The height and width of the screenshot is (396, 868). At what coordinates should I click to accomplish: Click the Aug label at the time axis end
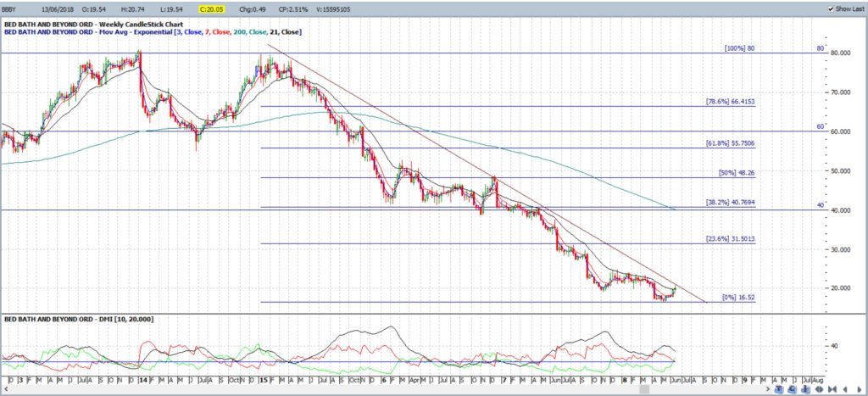(819, 381)
